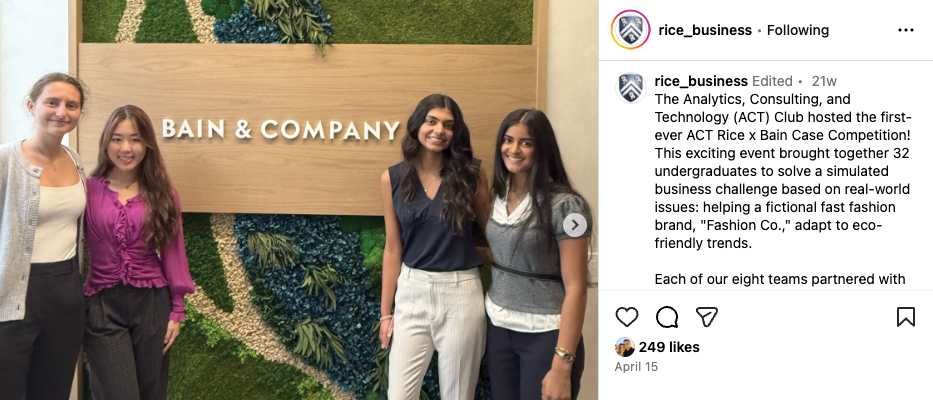Viewport: 933px width, 400px height.
Task: Like the post with the heart icon
Action: (627, 317)
